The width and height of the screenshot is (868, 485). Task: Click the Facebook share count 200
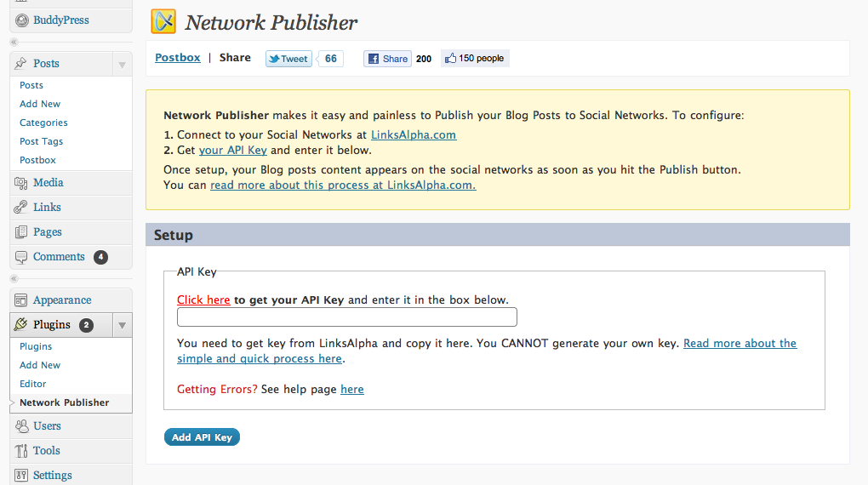[424, 59]
